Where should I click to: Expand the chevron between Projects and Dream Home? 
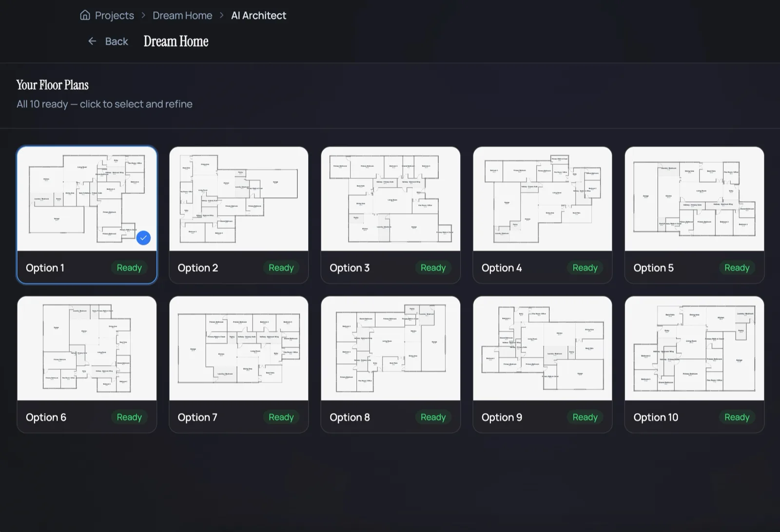tap(143, 15)
